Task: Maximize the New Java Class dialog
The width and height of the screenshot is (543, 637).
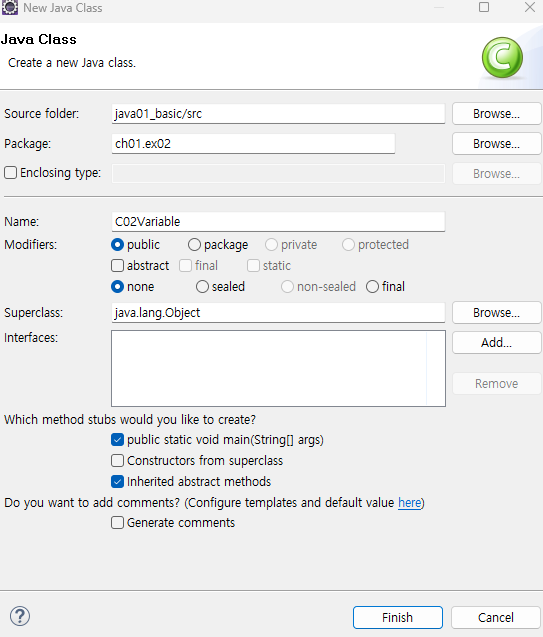Action: pos(484,7)
